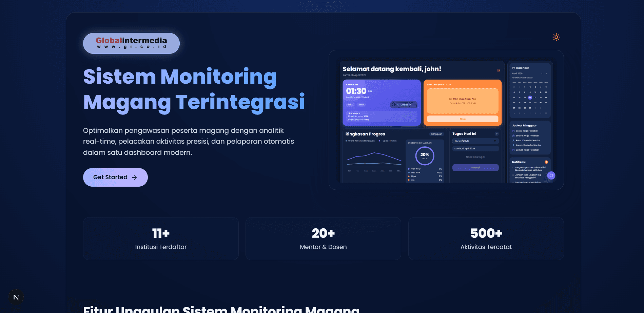Click Jumat: Kerja Fleksibel schedule row

pos(525,150)
